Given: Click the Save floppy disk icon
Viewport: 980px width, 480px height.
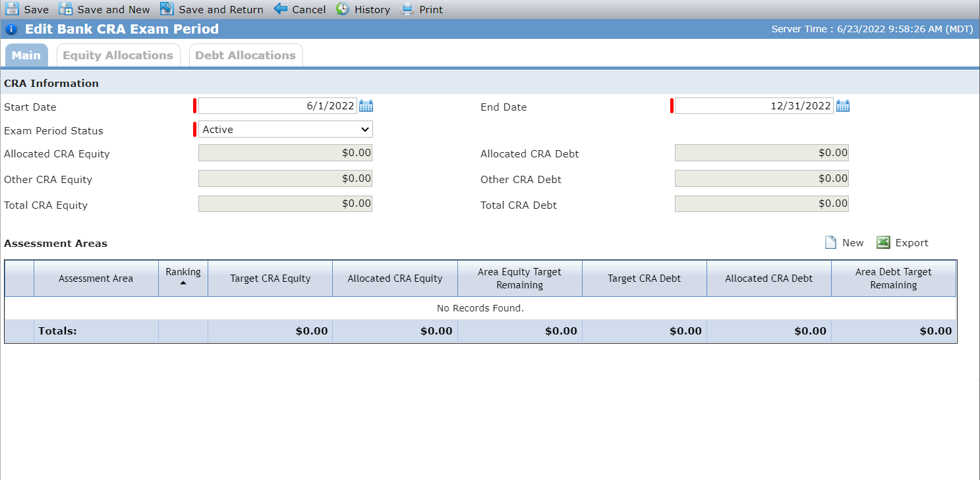Looking at the screenshot, I should tap(12, 9).
